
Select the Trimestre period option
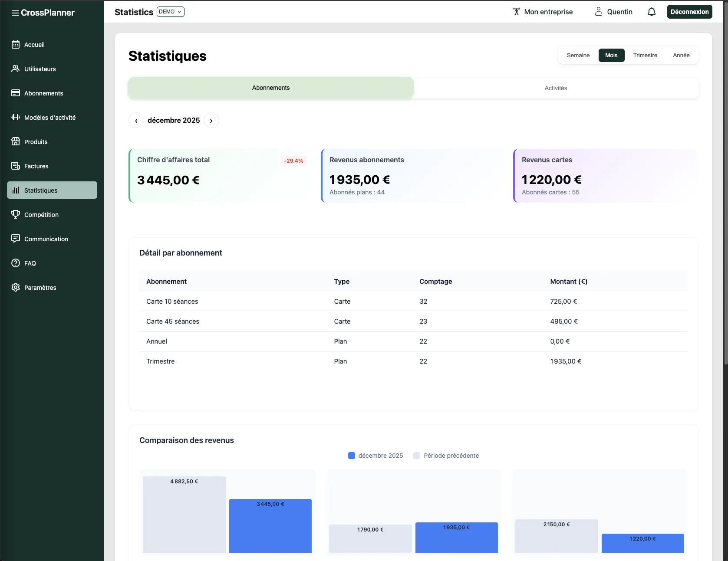pos(645,55)
